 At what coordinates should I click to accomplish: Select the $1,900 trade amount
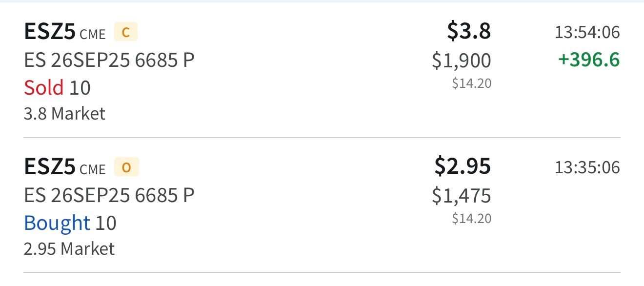[462, 61]
